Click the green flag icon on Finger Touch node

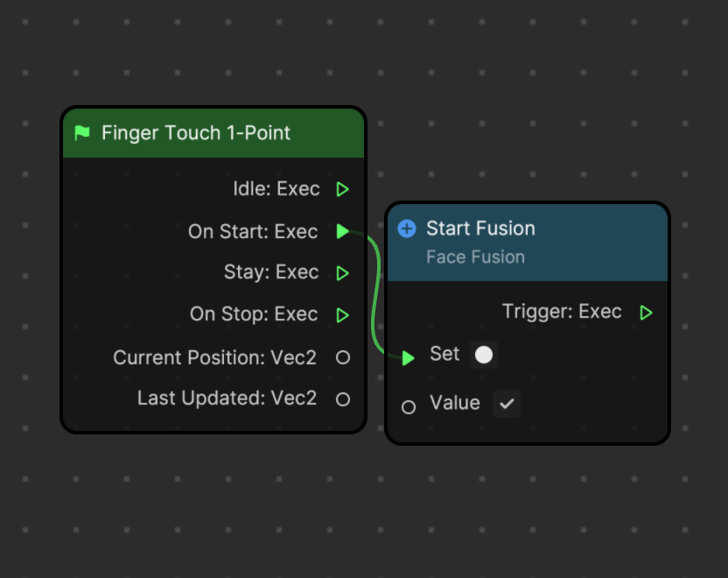coord(82,133)
